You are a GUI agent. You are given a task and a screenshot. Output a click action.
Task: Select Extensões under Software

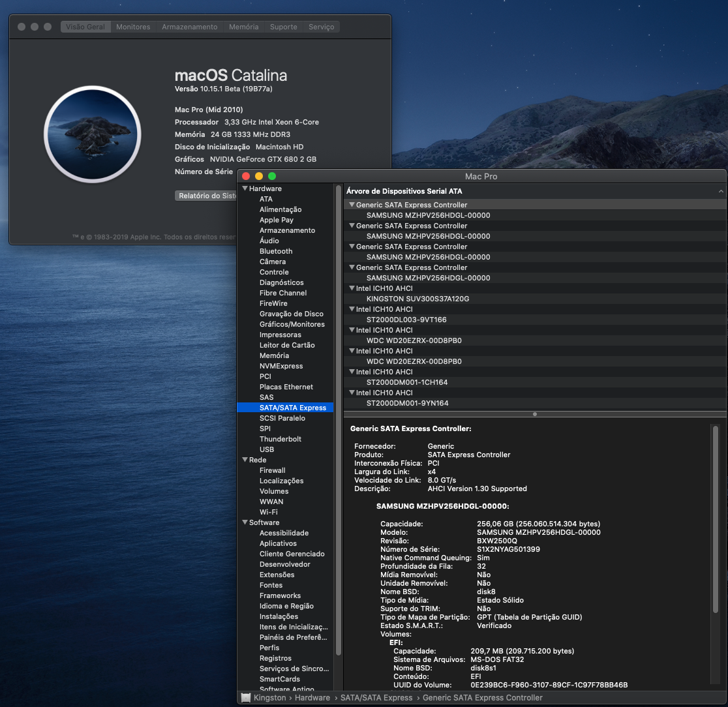coord(277,575)
